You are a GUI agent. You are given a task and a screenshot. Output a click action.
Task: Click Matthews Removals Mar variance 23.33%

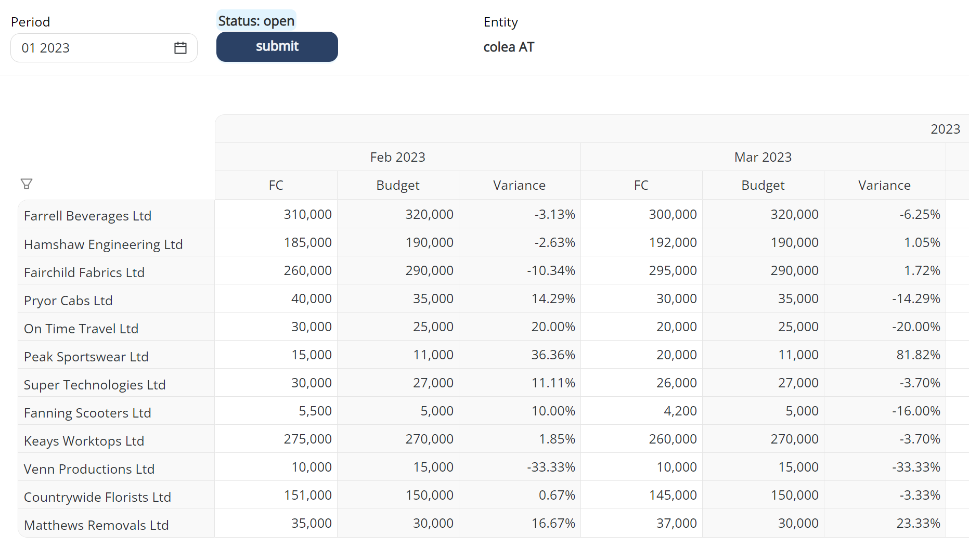coord(885,523)
